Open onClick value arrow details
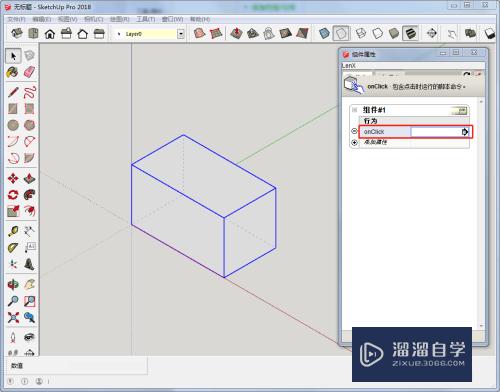Image resolution: width=500 pixels, height=392 pixels. coord(465,132)
